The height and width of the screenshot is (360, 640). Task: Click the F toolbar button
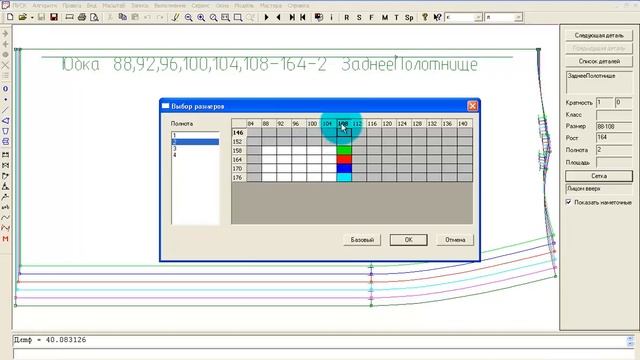(x=371, y=18)
